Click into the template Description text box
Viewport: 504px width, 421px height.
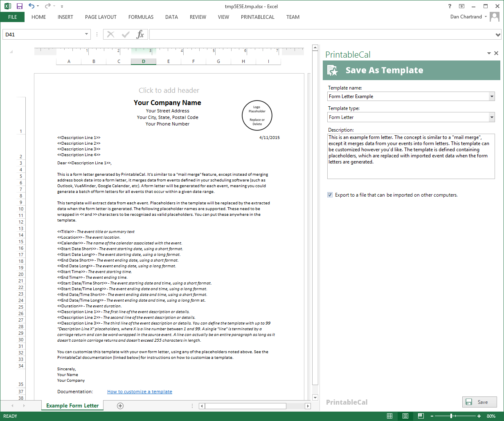pos(411,156)
